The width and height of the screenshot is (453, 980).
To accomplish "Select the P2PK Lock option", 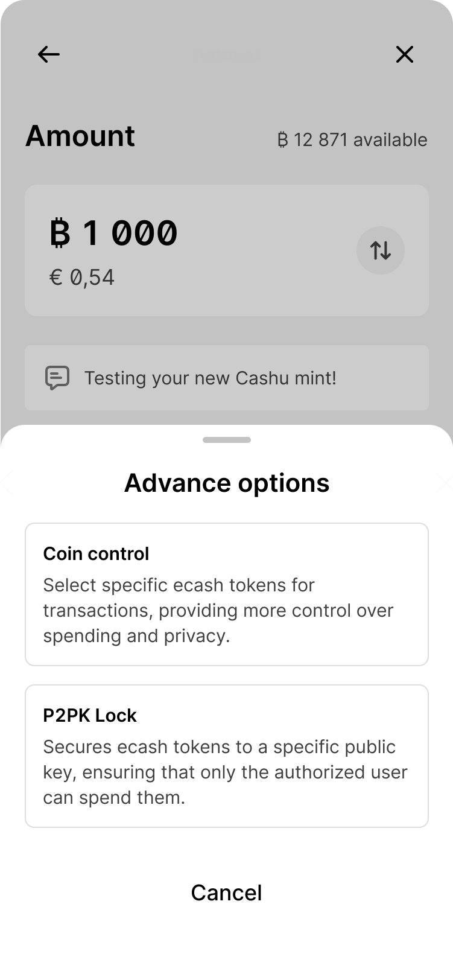I will point(227,756).
